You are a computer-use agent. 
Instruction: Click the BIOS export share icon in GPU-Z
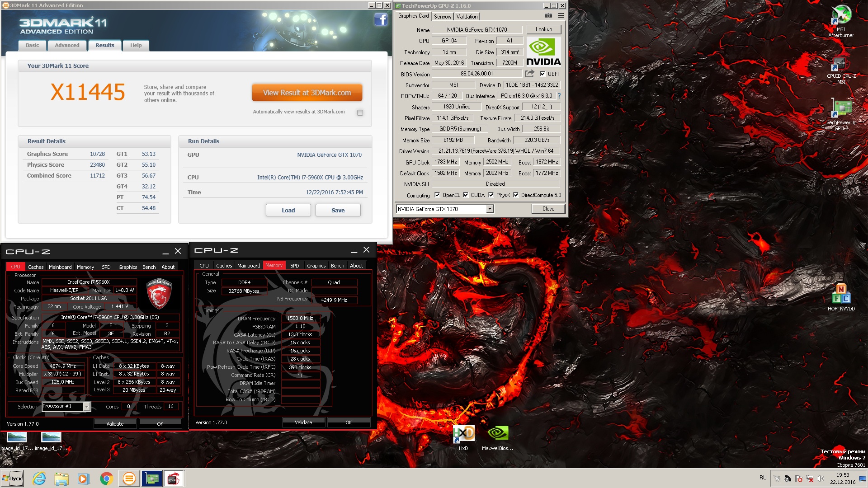529,74
